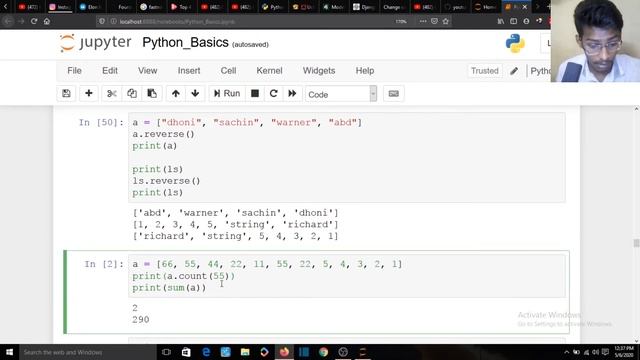Open the View menu
Image resolution: width=640 pixels, height=360 pixels.
click(x=147, y=71)
